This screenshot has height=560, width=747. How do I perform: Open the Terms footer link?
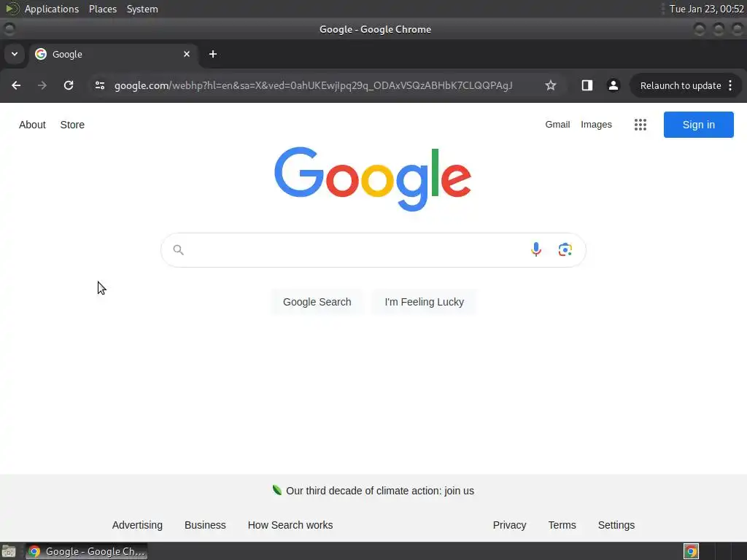point(562,525)
